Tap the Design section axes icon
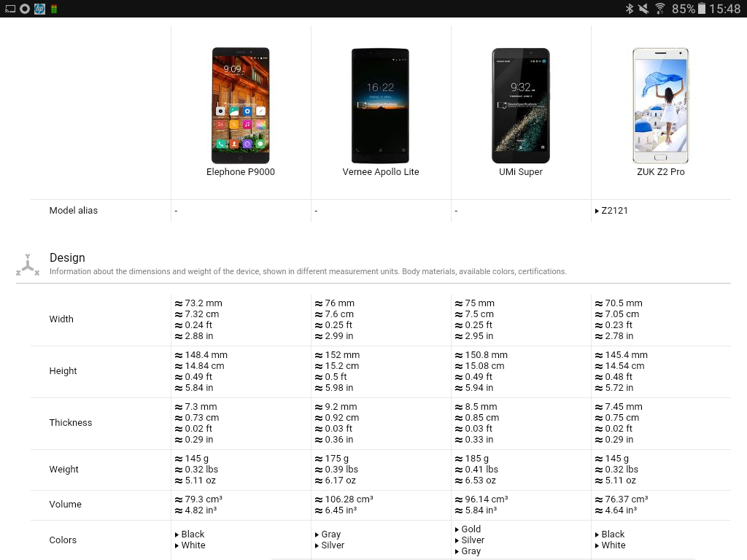747x560 pixels. [x=28, y=265]
